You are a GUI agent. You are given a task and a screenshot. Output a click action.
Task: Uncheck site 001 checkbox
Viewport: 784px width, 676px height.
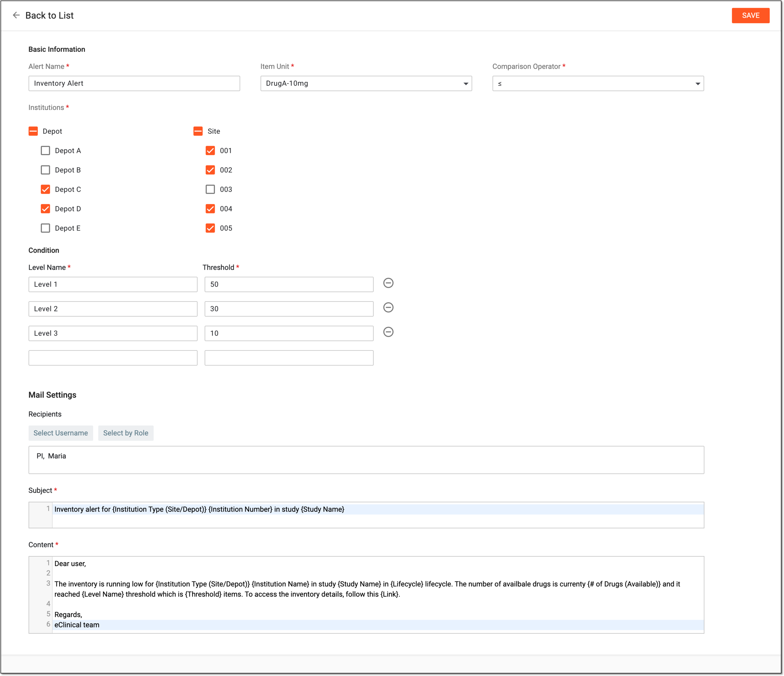click(210, 150)
